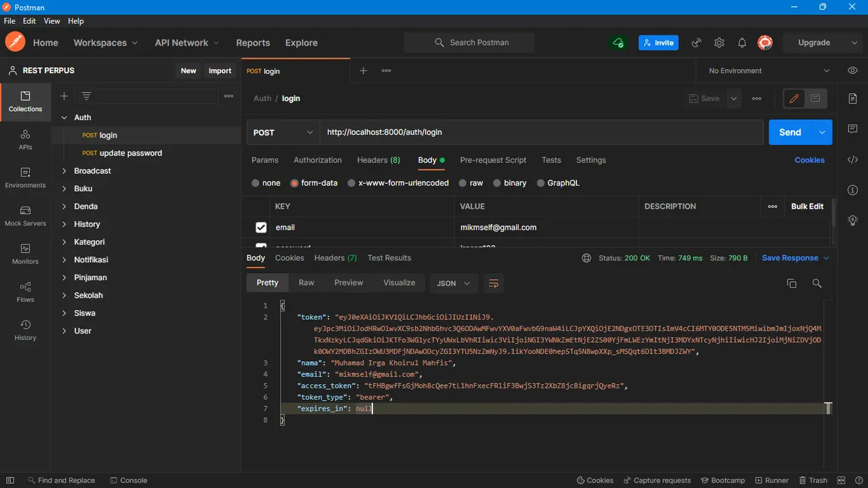Open tab options ellipsis next to new tab
Image resolution: width=868 pixels, height=488 pixels.
tap(386, 70)
